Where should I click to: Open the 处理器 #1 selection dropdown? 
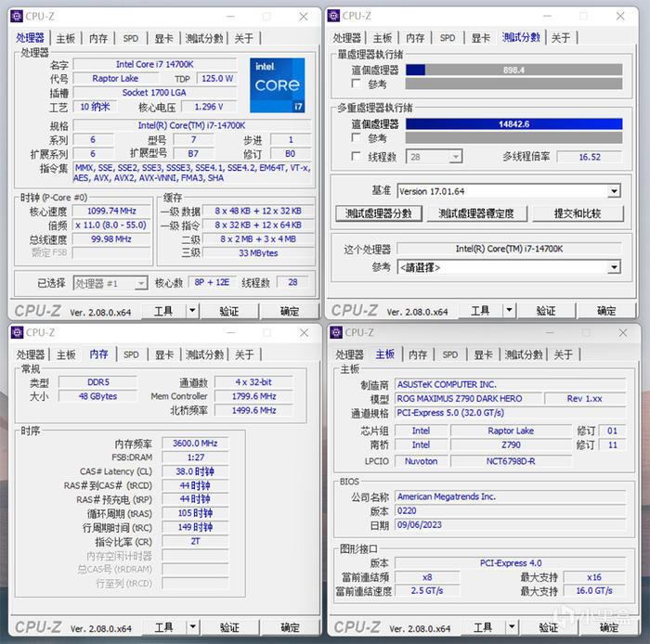click(141, 283)
